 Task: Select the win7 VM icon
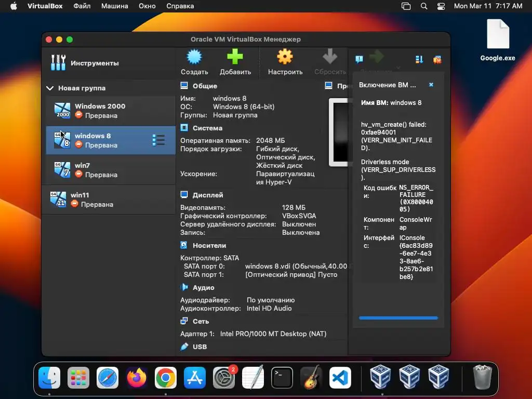62,170
